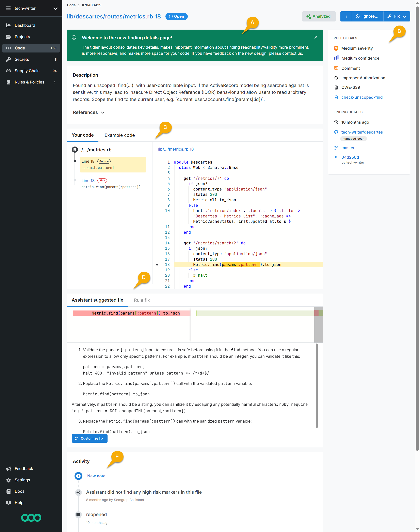Open Feedback via the megaphone icon
The image size is (420, 532).
point(9,469)
